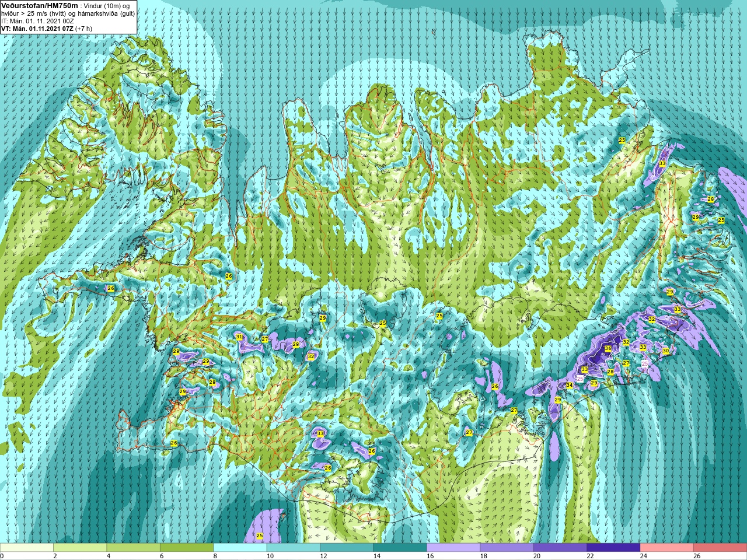Select the 16–18 m/s lavender legend swatch

tap(453, 548)
